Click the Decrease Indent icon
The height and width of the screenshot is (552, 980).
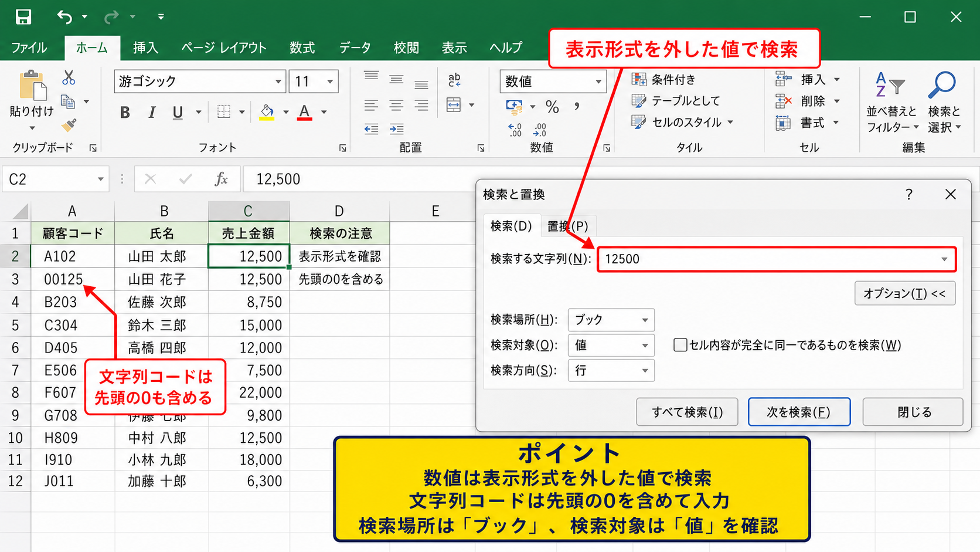pos(371,129)
